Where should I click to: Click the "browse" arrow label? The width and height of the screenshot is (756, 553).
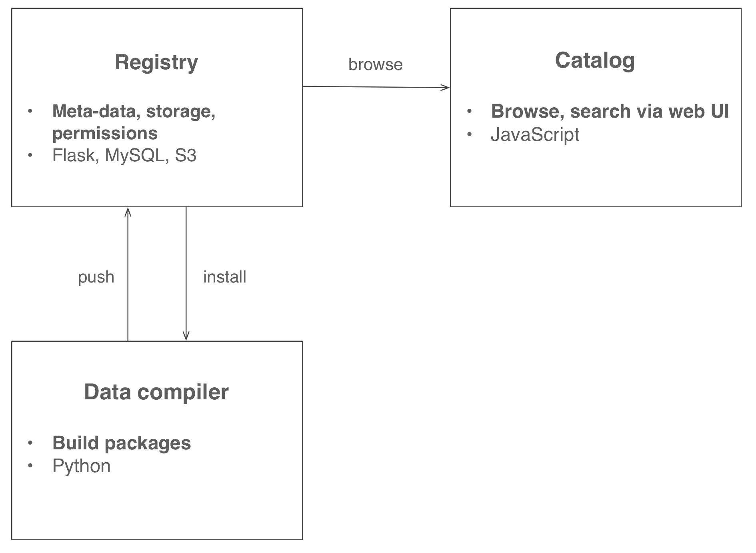click(375, 64)
